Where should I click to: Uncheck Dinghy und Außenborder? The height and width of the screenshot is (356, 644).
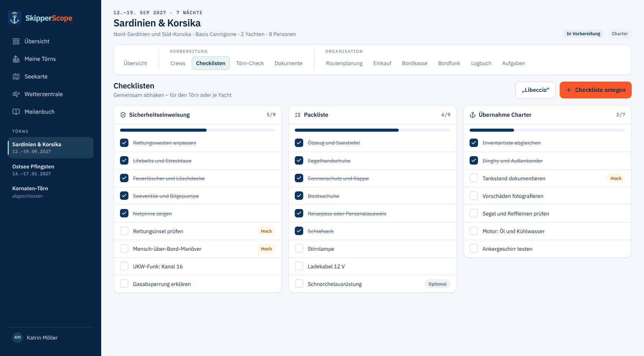pyautogui.click(x=474, y=160)
